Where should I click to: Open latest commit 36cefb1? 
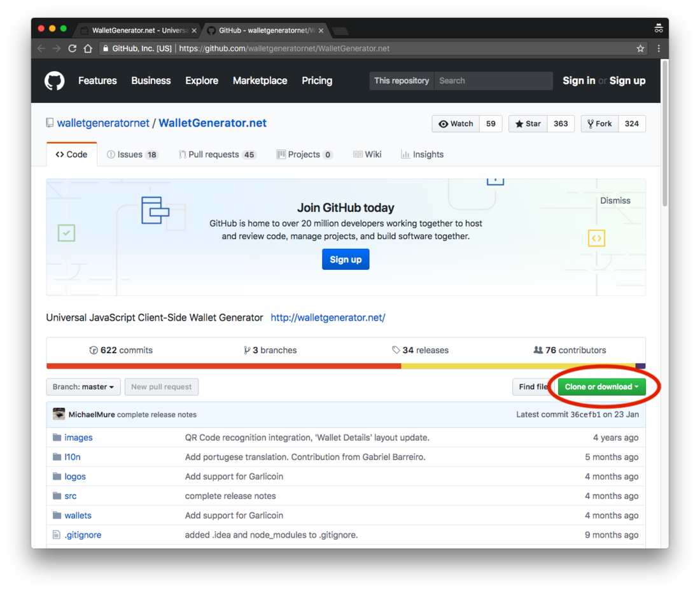585,414
